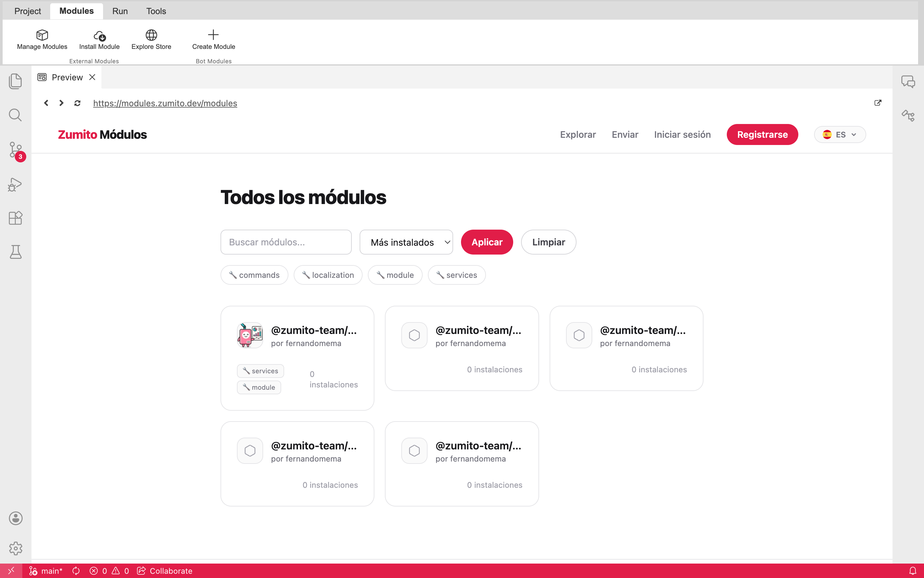
Task: Open the Extensions icon in the sidebar
Action: [15, 218]
